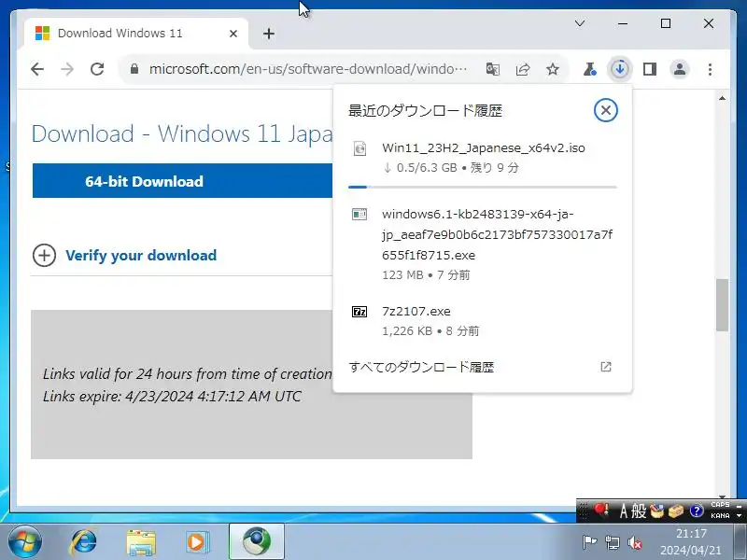Open all download history link
This screenshot has width=747, height=560.
483,367
